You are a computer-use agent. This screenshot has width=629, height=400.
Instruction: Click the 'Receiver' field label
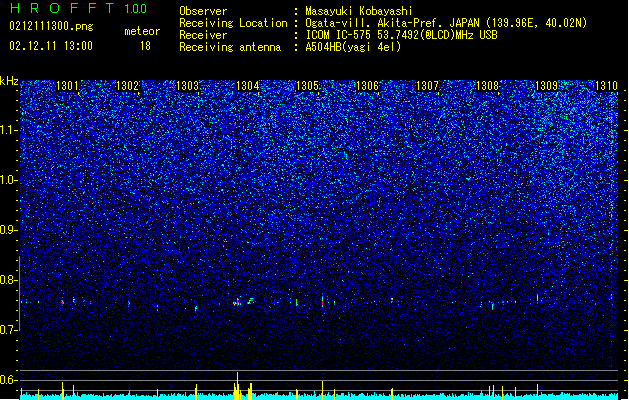(x=203, y=35)
